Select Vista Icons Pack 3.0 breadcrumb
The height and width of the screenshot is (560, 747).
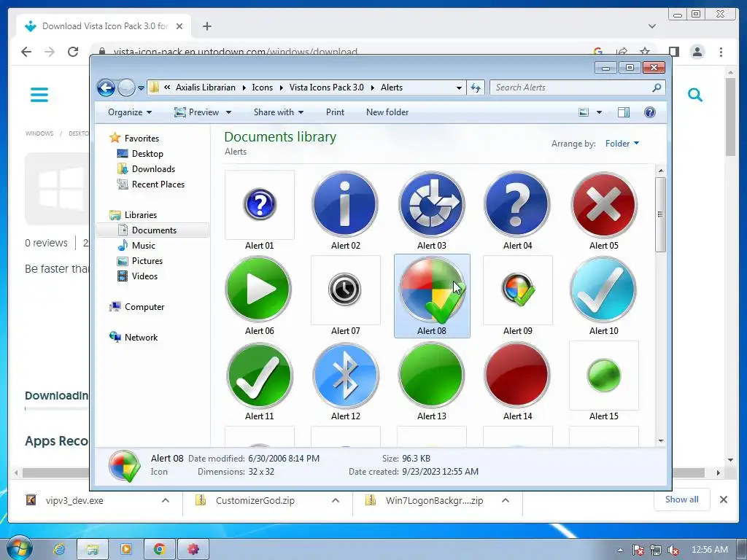click(x=326, y=87)
